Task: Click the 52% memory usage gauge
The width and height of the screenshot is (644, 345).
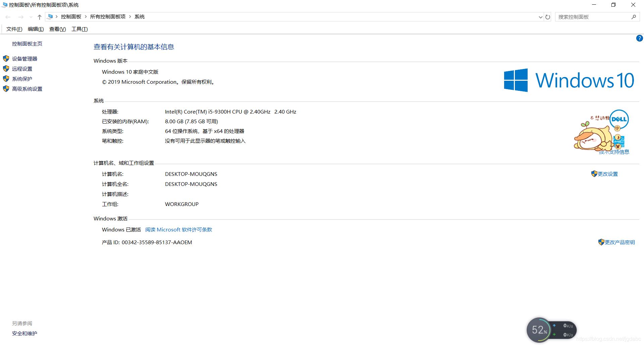Action: [539, 330]
